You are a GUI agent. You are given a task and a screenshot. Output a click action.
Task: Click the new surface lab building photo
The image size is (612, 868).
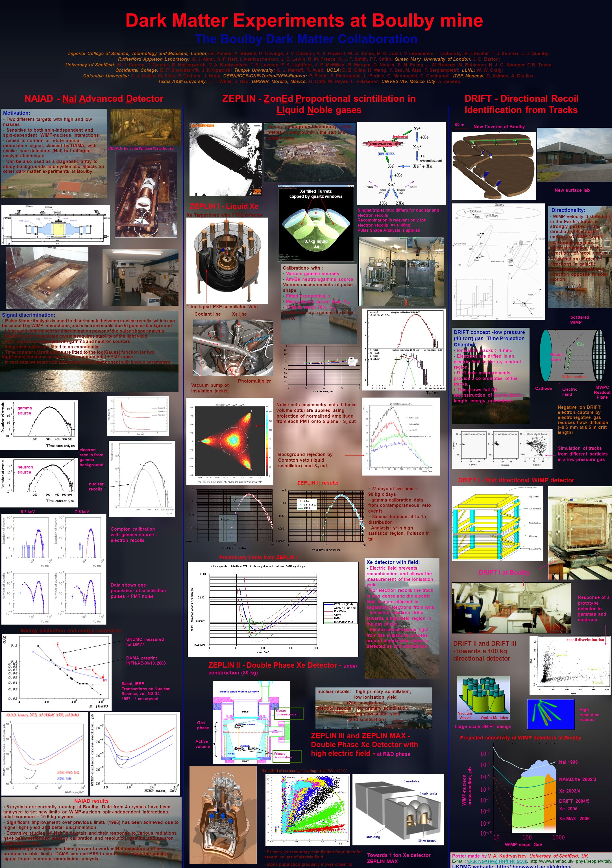click(574, 155)
